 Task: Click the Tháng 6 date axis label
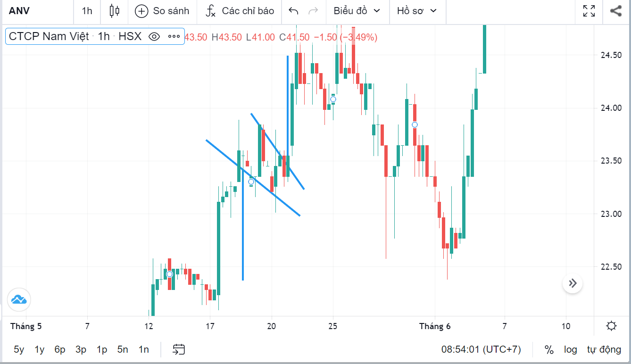(435, 326)
